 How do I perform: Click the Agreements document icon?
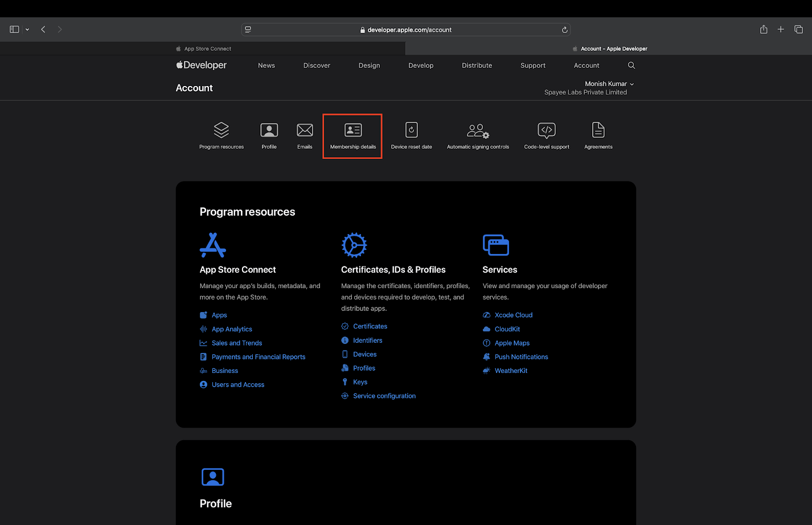click(x=598, y=130)
